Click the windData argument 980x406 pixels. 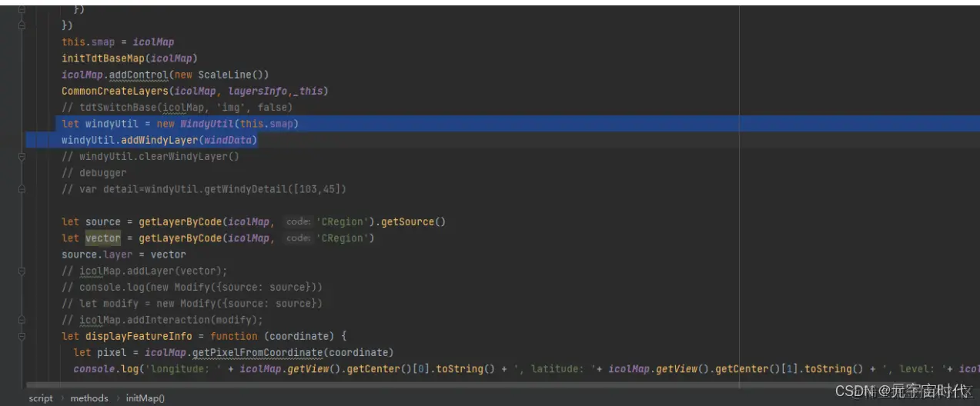pyautogui.click(x=227, y=140)
